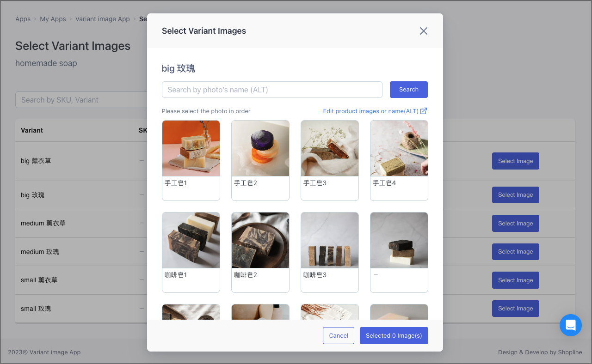Click the 手工皂4 caption text
Screen dimensions: 592x364
tap(384, 183)
